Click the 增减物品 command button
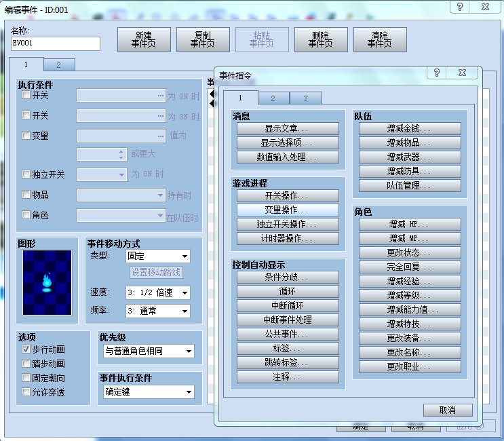 [x=410, y=142]
